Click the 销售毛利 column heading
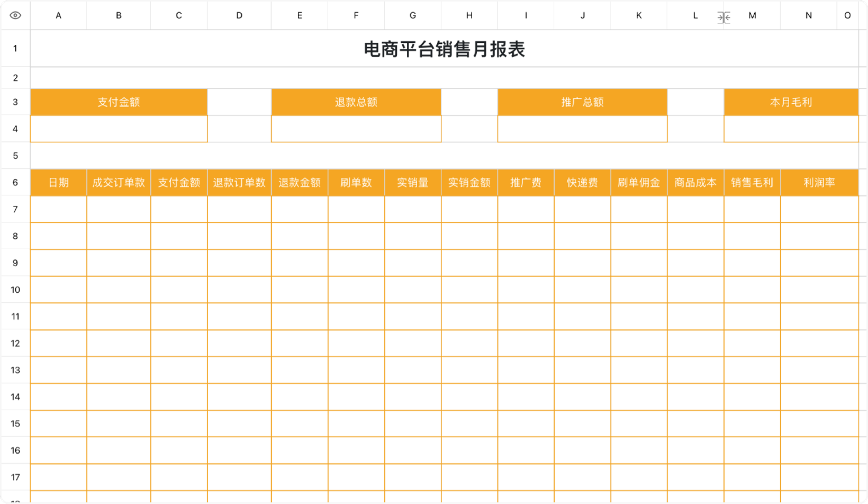Image resolution: width=868 pixels, height=504 pixels. pos(752,183)
